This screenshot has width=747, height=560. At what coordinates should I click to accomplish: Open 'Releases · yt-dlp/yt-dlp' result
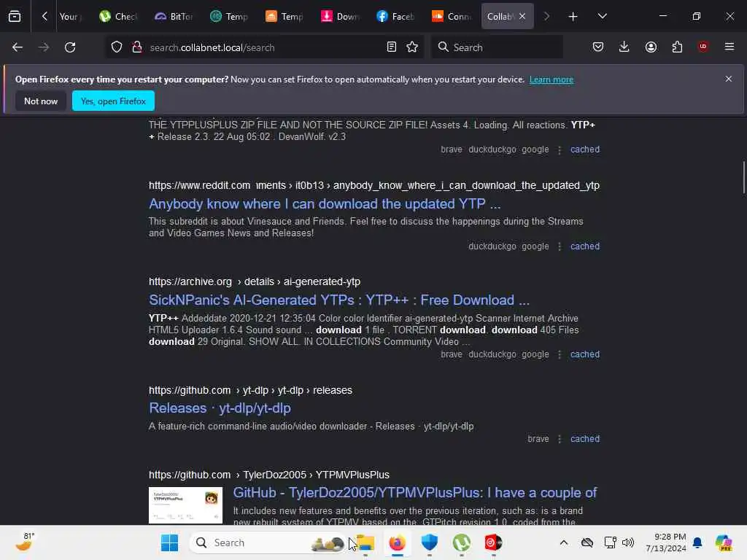pyautogui.click(x=220, y=408)
